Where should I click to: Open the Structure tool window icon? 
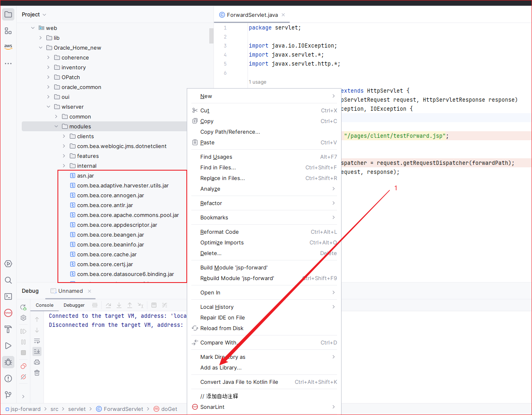pos(8,31)
